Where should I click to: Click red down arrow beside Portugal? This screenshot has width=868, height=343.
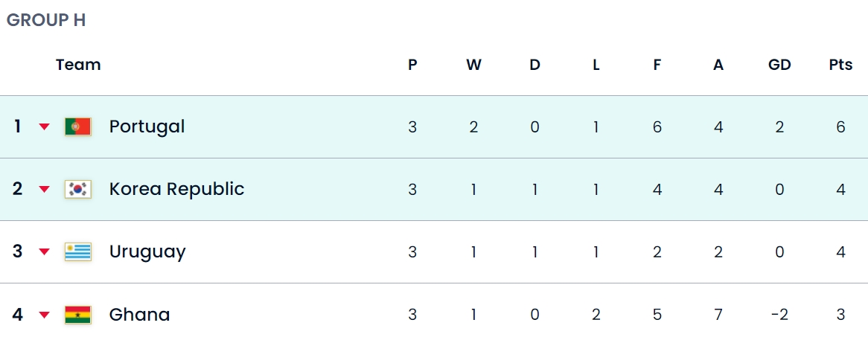(44, 127)
